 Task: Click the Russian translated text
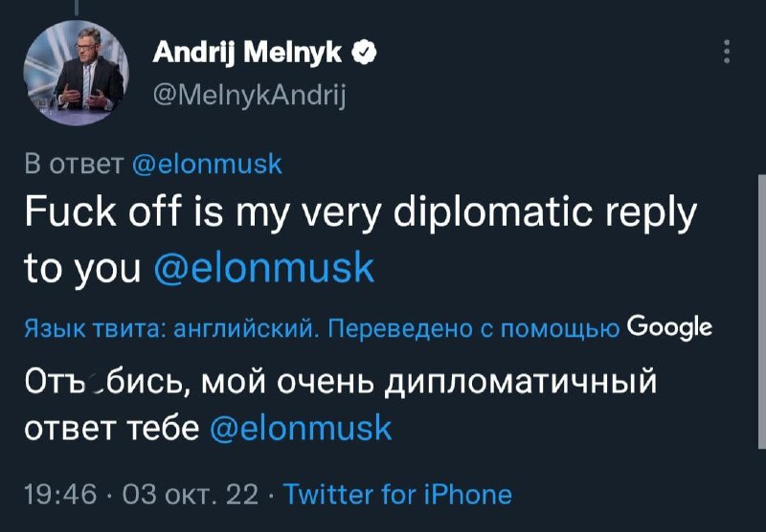coord(341,404)
